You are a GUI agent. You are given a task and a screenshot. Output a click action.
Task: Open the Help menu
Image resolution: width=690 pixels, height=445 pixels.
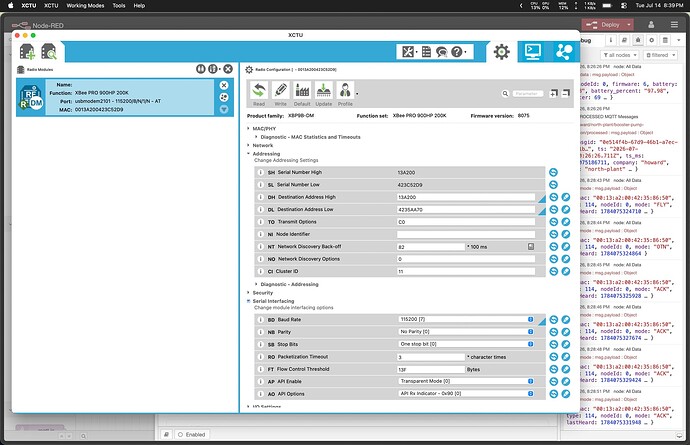point(139,6)
